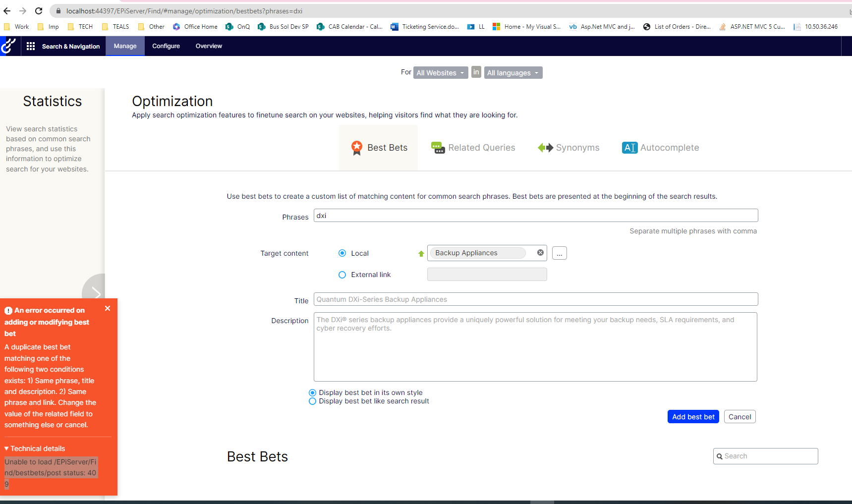Open the All Websites dropdown
Viewport: 852px width, 504px height.
pyautogui.click(x=440, y=73)
